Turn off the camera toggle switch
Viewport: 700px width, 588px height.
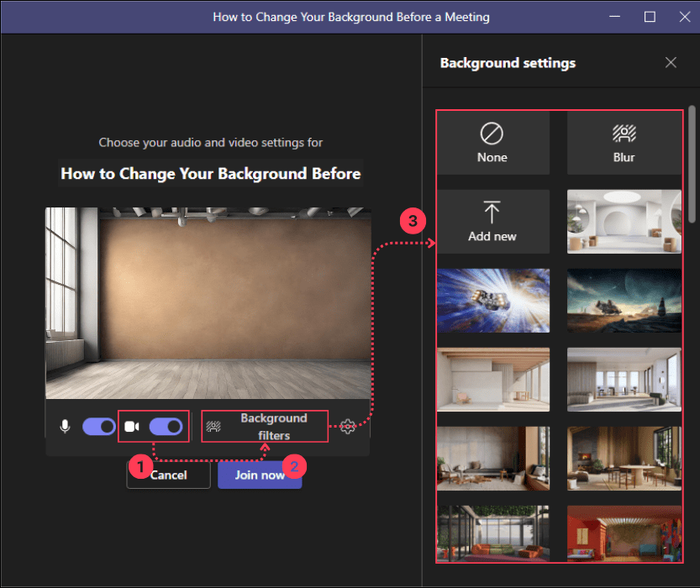[x=166, y=427]
